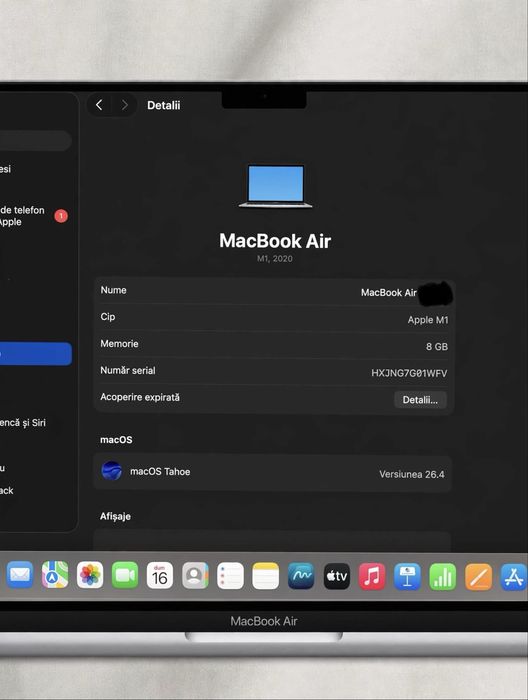Screen dimensions: 528x700
Task: Click the Acoperire expirată label
Action: (x=140, y=397)
